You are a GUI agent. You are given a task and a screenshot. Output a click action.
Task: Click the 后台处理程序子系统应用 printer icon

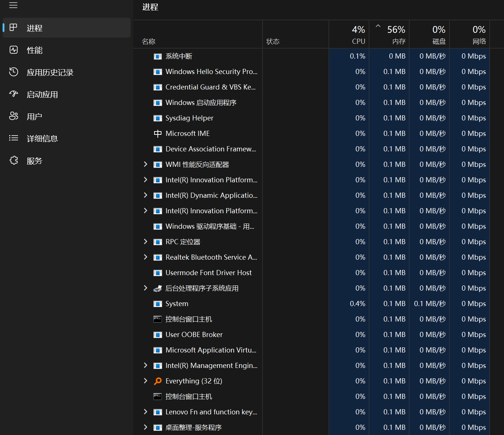click(x=158, y=288)
